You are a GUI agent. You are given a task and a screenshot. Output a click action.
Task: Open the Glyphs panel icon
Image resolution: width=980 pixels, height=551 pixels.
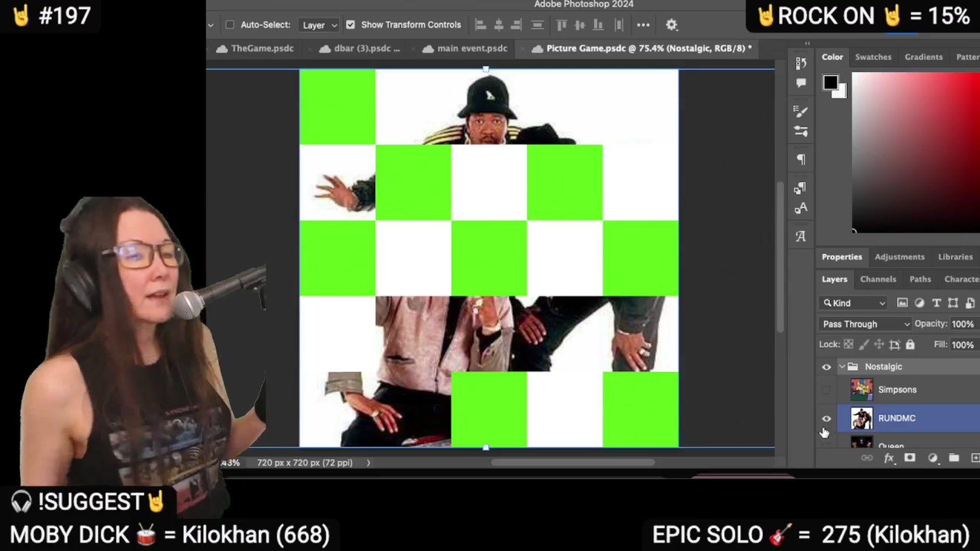pos(801,237)
